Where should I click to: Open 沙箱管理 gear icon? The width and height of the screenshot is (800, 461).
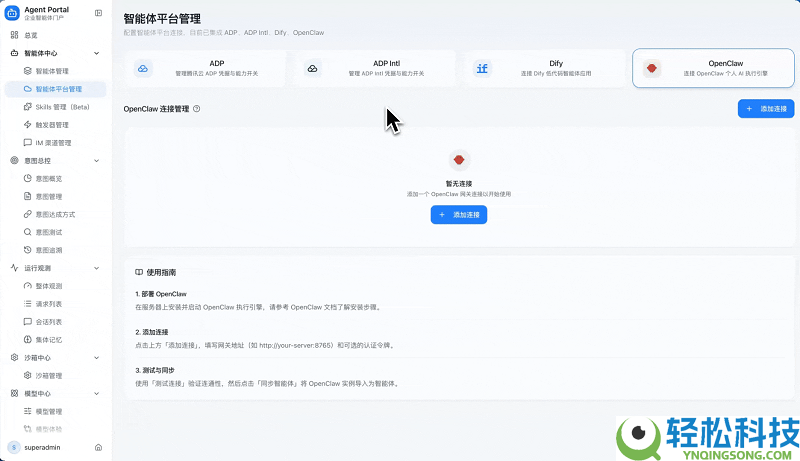point(28,375)
